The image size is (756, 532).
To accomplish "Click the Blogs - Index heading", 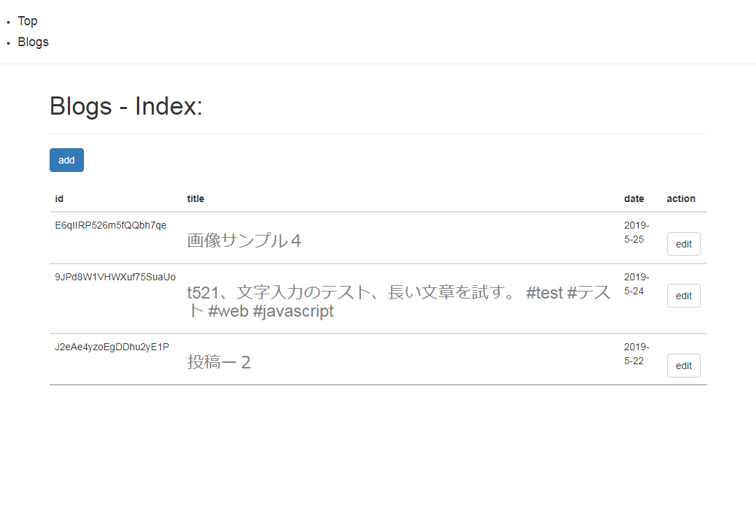I will point(125,106).
